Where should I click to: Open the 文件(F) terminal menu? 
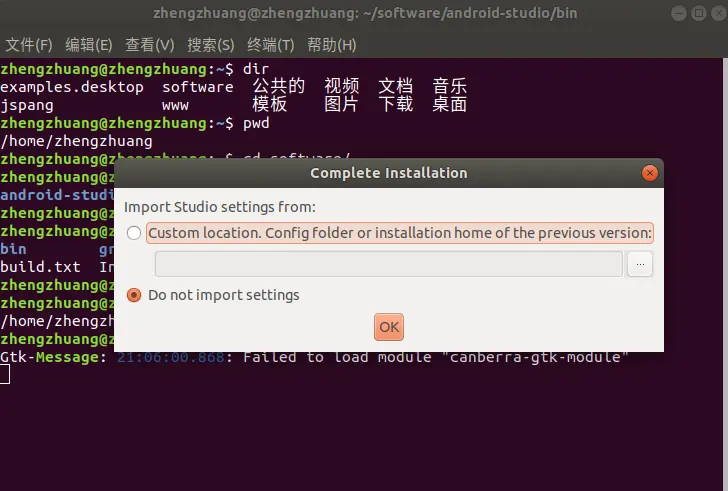(x=29, y=45)
